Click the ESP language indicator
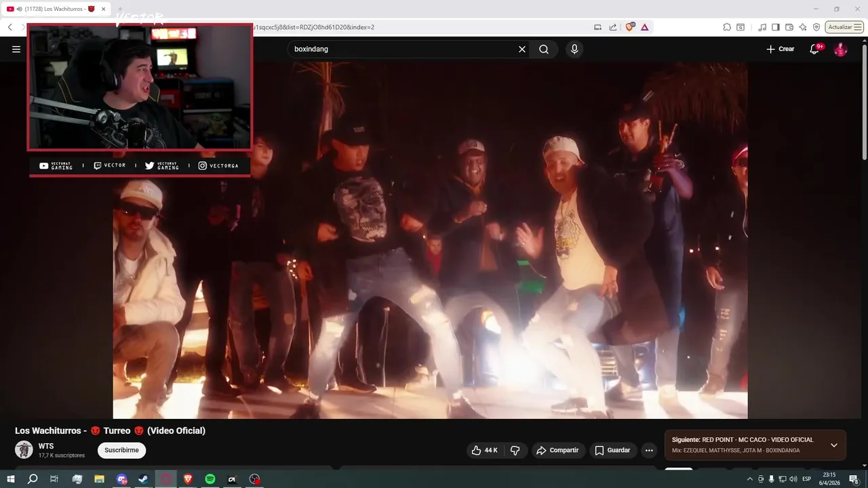 [807, 479]
